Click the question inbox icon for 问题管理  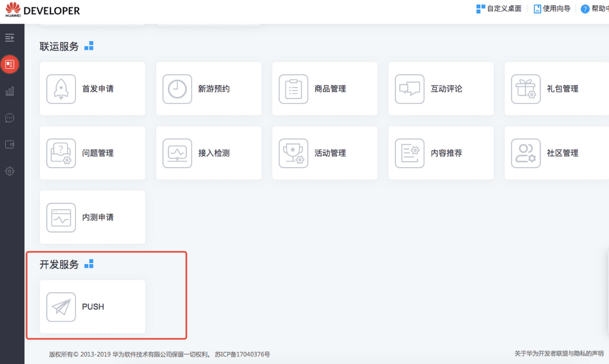pyautogui.click(x=61, y=153)
